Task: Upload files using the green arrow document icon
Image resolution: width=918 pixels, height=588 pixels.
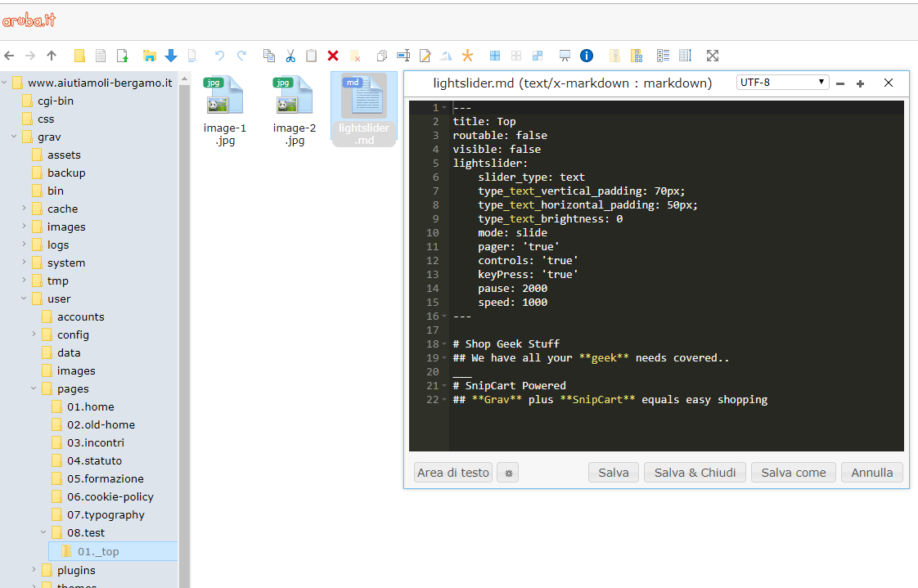Action: [x=123, y=56]
